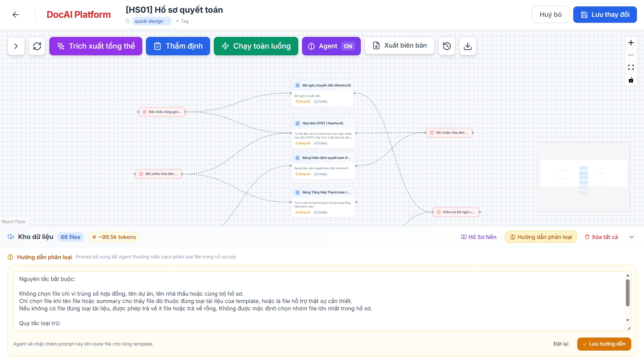Toggle the Agent ON switch
Viewport: 644px width, 361px height.
(347, 46)
